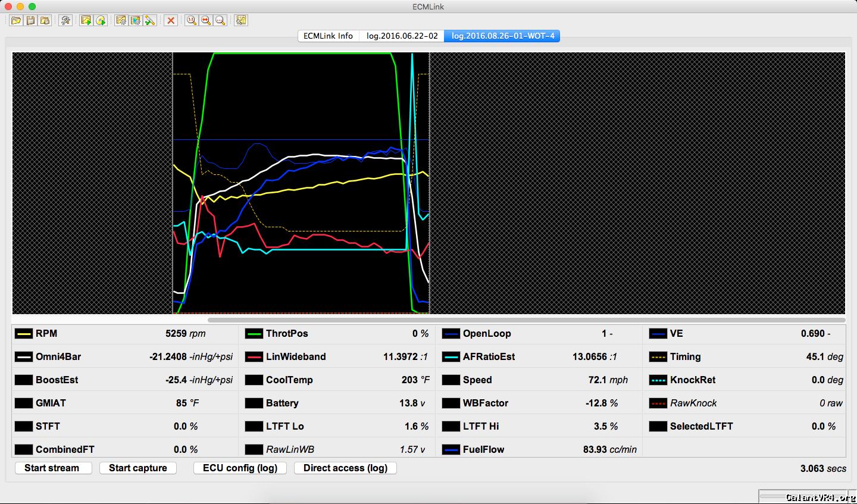Click the ruler with green check icon

click(x=150, y=20)
